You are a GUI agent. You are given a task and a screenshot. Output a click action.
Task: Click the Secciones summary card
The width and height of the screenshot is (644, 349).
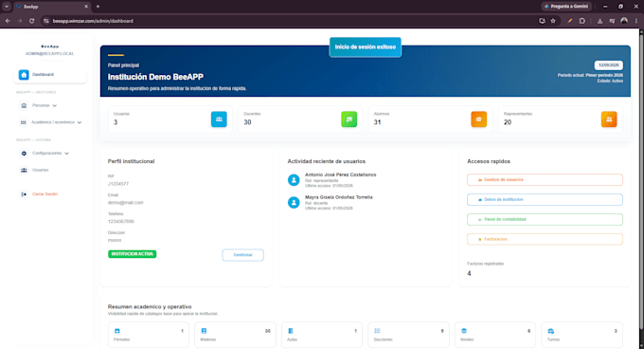click(408, 335)
